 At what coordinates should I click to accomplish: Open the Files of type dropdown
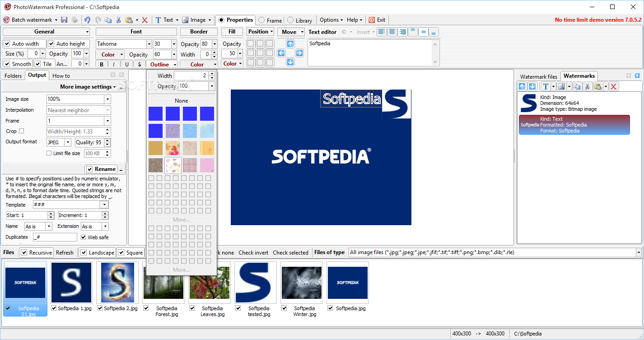coord(639,252)
